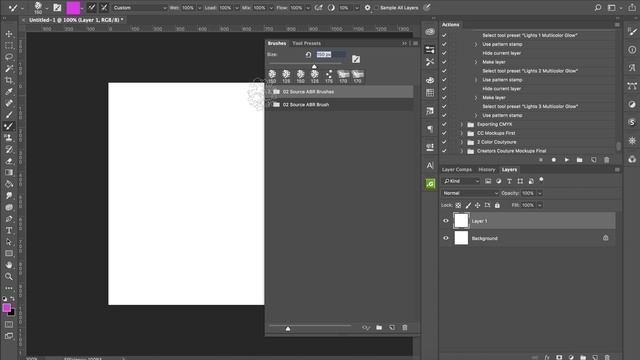Hide the Background layer eye icon

(x=446, y=238)
